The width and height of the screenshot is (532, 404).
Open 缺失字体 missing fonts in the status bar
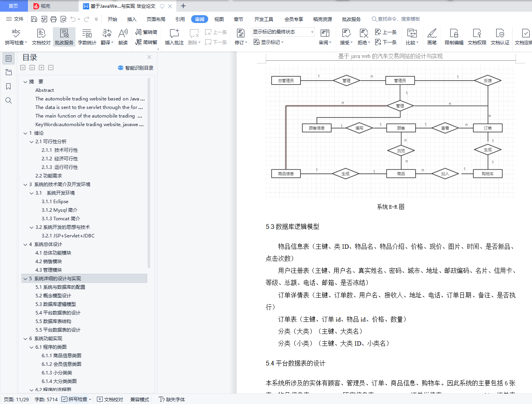click(x=172, y=399)
